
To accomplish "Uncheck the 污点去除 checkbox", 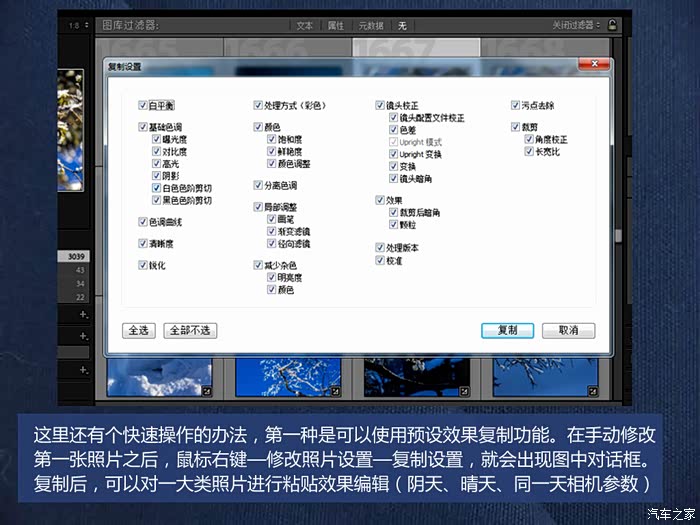I will pos(516,105).
